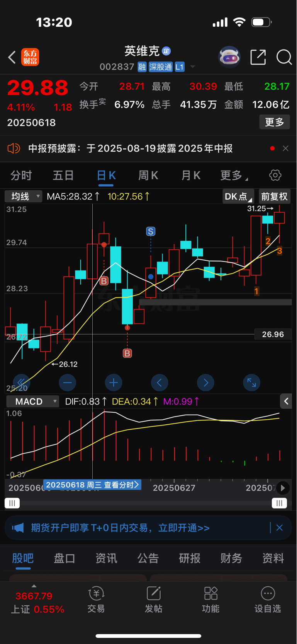Tap the 29.88 current price

[x=38, y=88]
